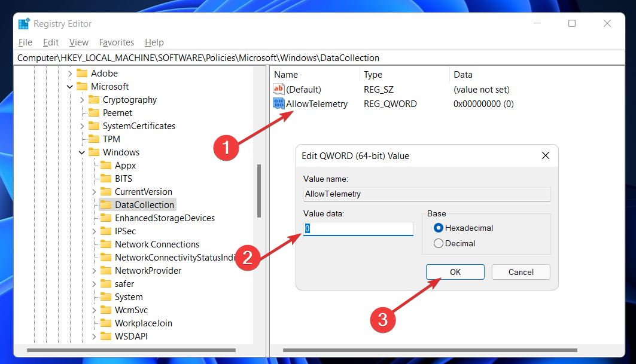Click the BITS folder icon
The image size is (636, 364).
tap(106, 178)
